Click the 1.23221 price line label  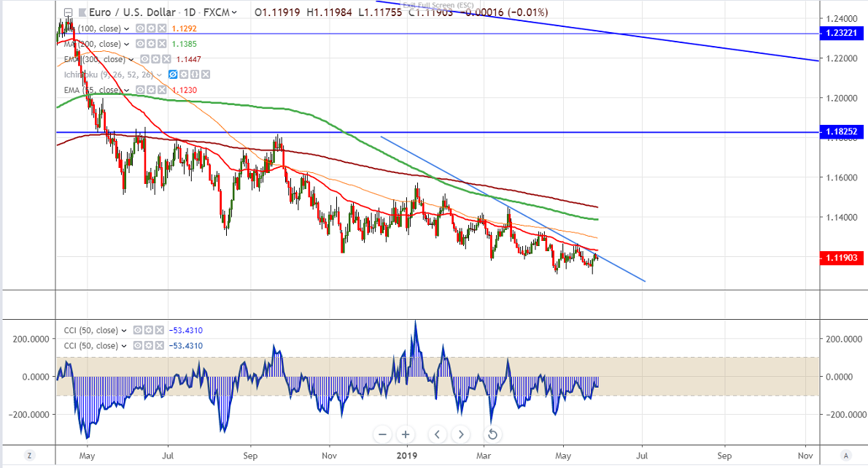841,34
